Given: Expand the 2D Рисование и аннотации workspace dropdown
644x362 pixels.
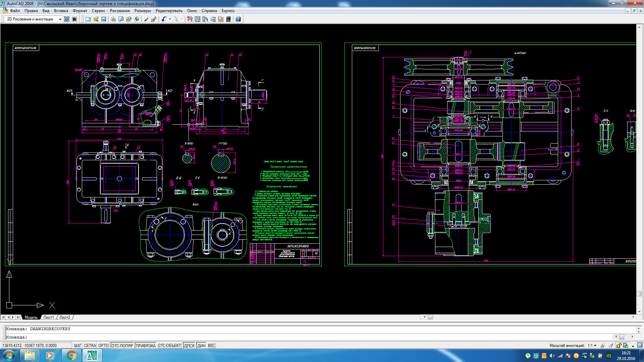Looking at the screenshot, I should click(60, 19).
